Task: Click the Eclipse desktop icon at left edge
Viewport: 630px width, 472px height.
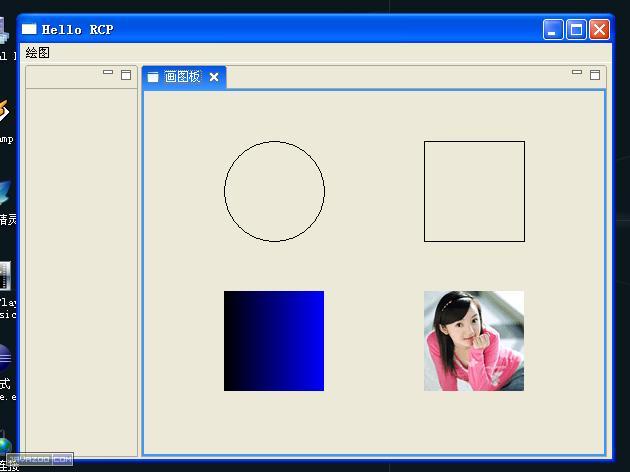Action: (5, 358)
